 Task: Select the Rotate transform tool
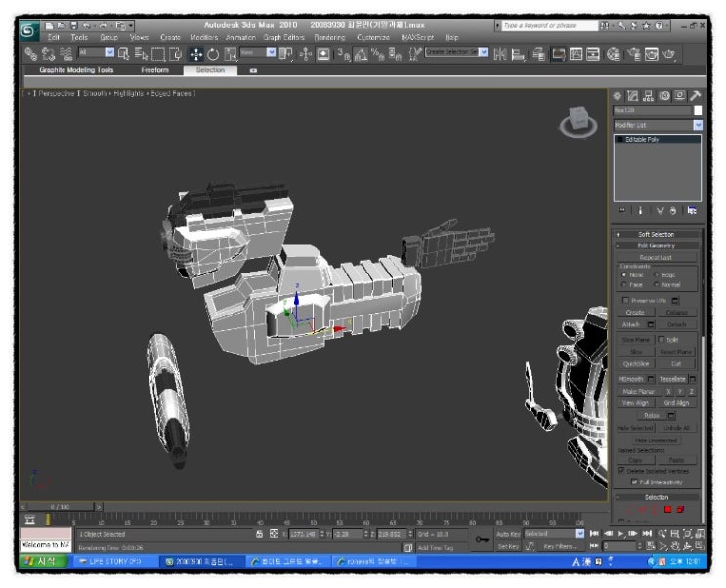point(212,54)
